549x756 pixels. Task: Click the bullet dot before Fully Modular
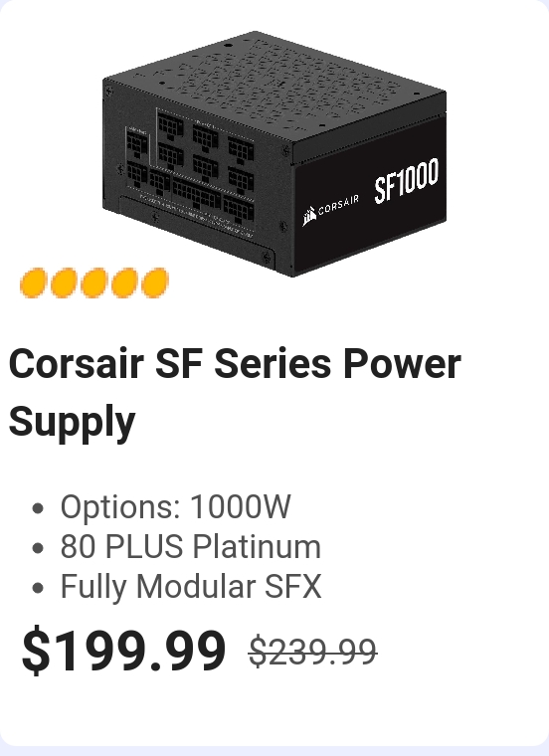(x=38, y=588)
